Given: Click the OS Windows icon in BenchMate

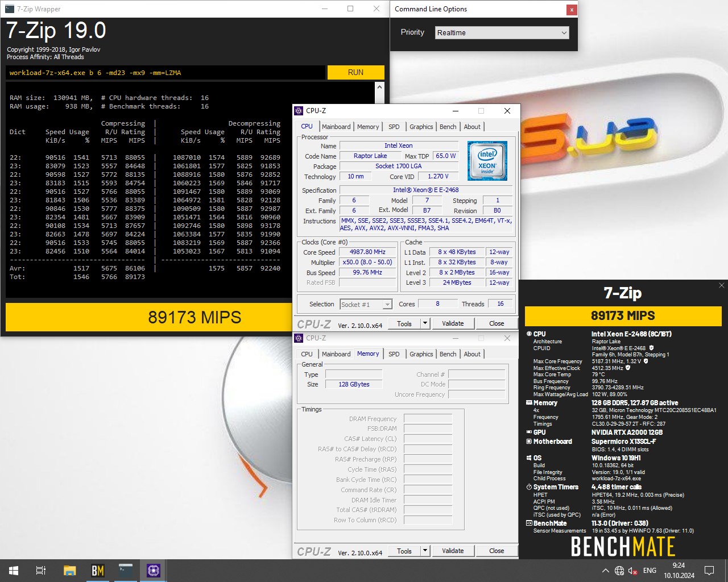Looking at the screenshot, I should (x=529, y=458).
